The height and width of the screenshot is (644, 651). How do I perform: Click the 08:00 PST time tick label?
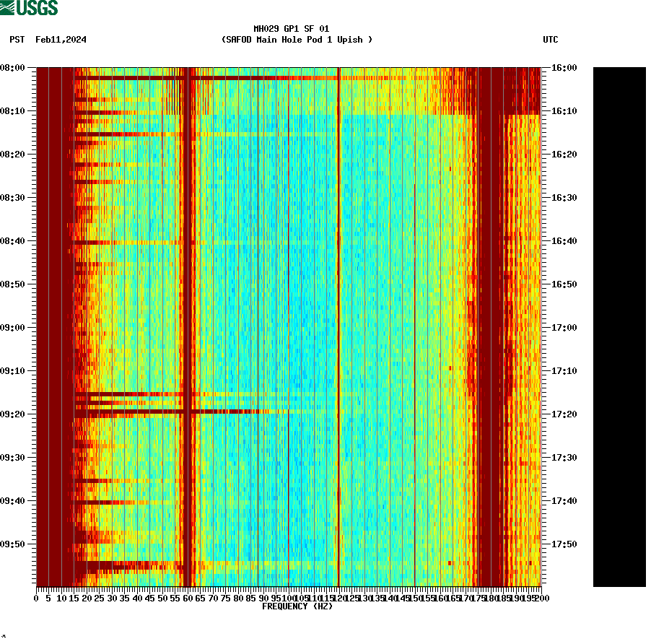point(15,69)
